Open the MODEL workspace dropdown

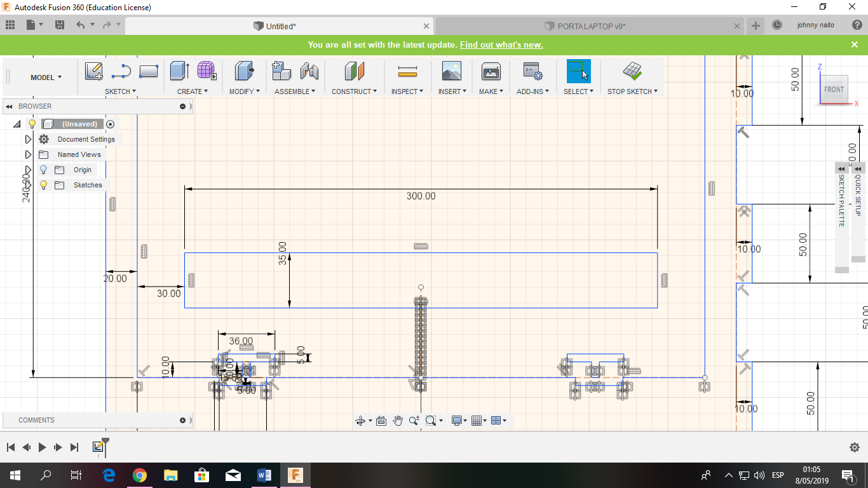coord(46,78)
